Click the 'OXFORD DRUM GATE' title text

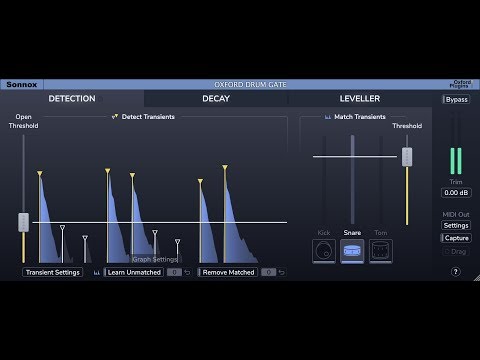click(250, 85)
